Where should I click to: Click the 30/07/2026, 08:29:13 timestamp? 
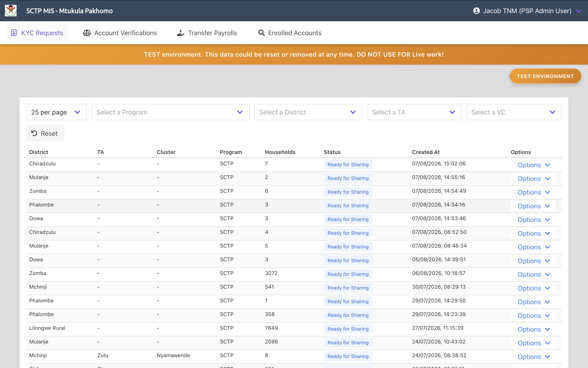(x=439, y=287)
